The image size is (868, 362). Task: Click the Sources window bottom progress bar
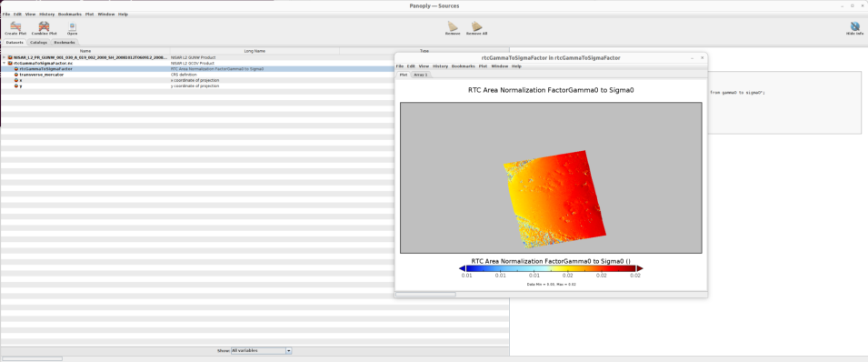32,358
